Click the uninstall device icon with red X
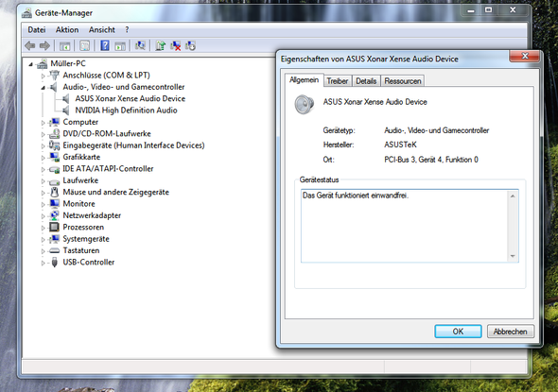The width and height of the screenshot is (558, 392). point(176,45)
